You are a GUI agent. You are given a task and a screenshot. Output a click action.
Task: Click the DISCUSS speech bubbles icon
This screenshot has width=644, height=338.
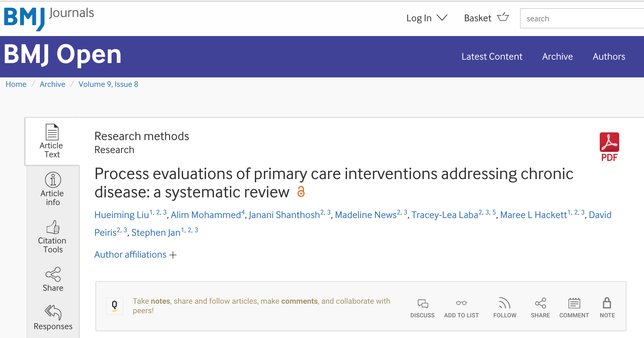pos(423,303)
